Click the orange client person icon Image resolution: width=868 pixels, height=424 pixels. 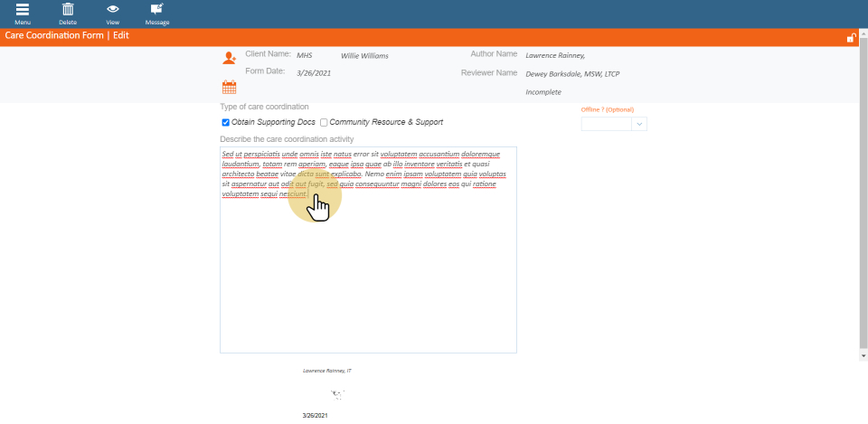click(x=229, y=58)
